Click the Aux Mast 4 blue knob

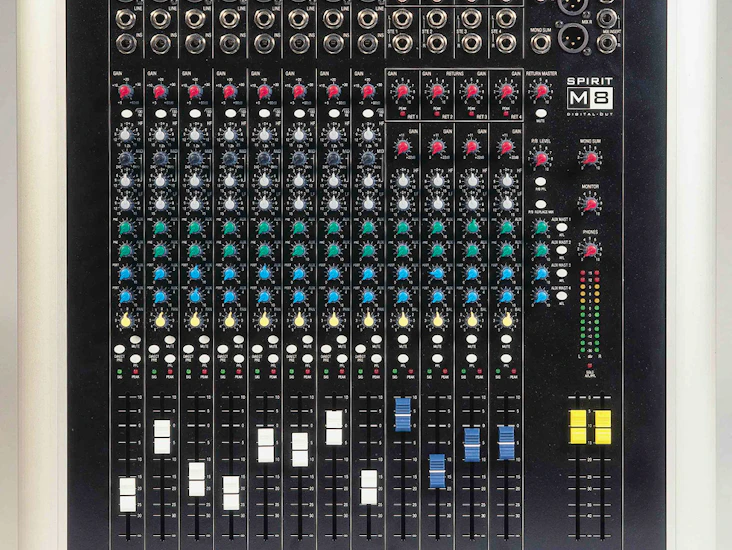click(541, 296)
